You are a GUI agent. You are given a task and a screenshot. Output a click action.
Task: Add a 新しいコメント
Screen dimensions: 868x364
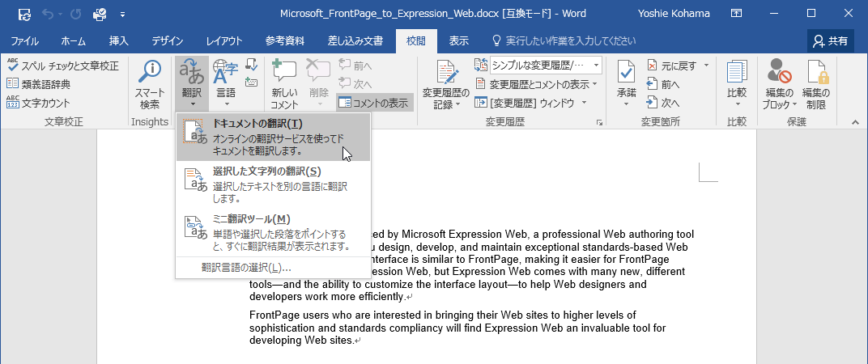click(284, 85)
